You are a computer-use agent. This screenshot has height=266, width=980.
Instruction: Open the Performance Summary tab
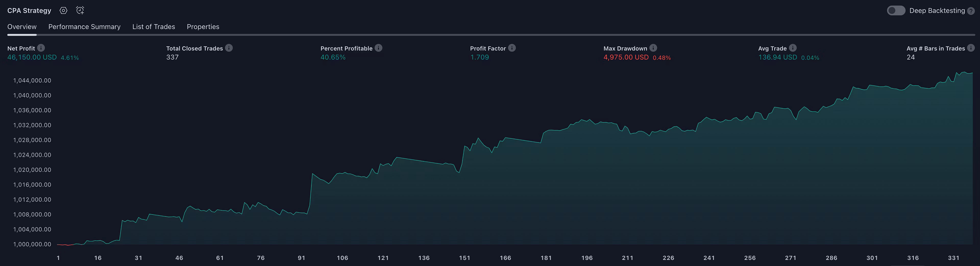(84, 27)
